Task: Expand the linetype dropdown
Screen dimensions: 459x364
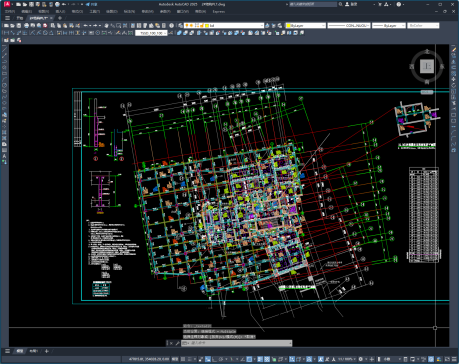Action: tap(349, 25)
